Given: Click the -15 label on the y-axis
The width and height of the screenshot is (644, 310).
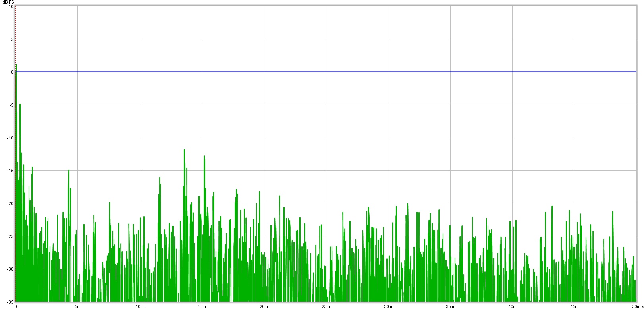Looking at the screenshot, I should tap(10, 170).
